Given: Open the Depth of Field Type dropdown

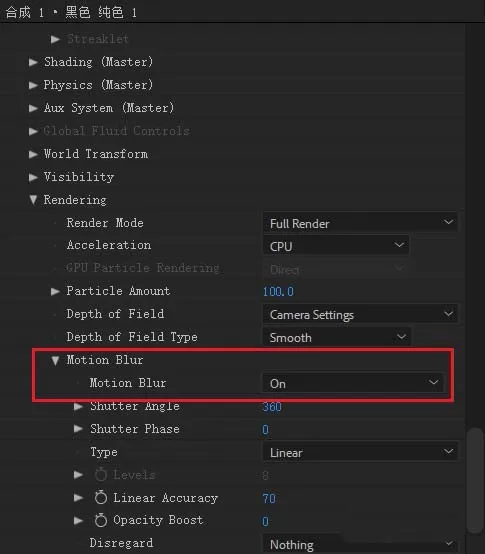Looking at the screenshot, I should click(x=337, y=337).
